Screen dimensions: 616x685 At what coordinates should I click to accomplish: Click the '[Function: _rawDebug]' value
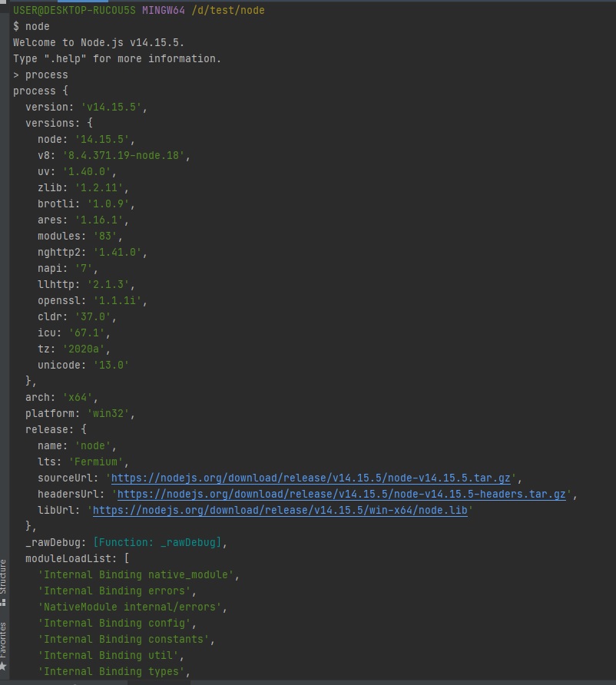157,543
